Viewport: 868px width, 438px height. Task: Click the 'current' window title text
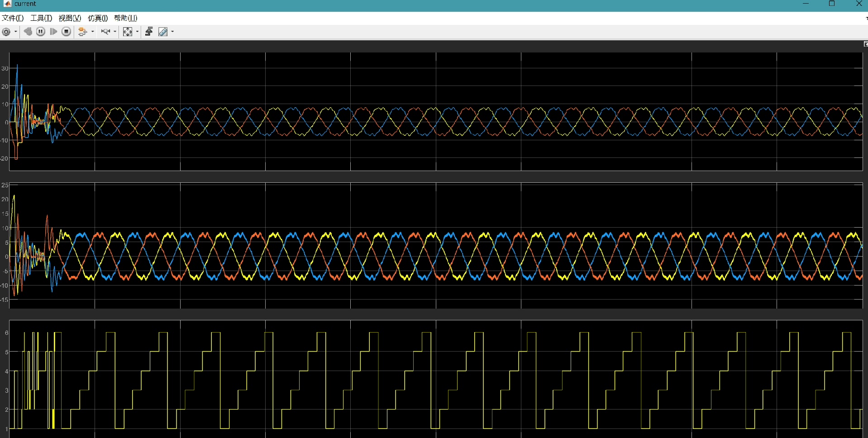point(25,4)
